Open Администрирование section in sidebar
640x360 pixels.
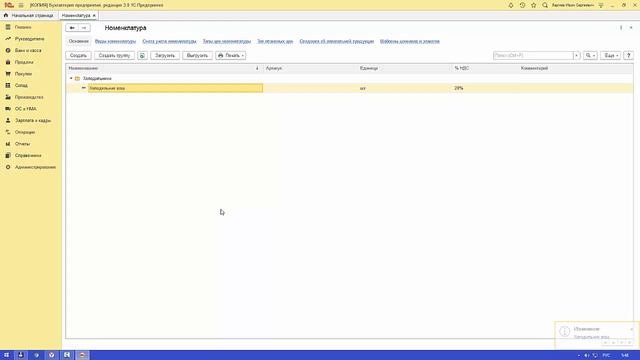point(35,167)
